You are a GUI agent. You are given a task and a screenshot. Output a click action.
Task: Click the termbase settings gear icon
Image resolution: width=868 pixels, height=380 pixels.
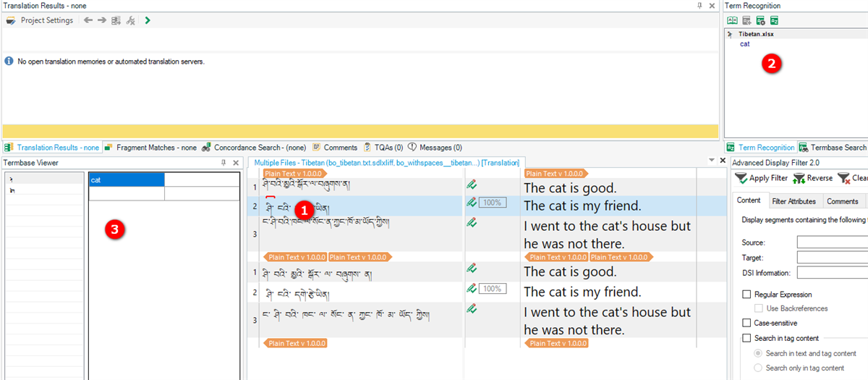click(760, 20)
